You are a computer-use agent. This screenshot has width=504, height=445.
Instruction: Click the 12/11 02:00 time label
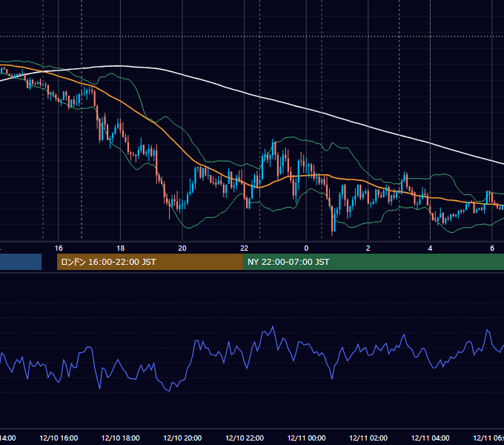coord(368,438)
